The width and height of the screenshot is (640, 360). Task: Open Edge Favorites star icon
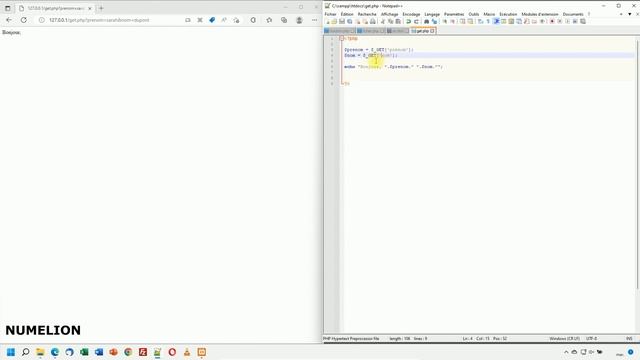[x=269, y=20]
